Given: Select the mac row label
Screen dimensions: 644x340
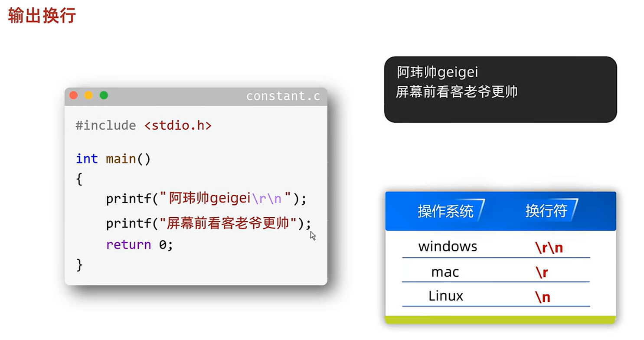Looking at the screenshot, I should click(x=445, y=272).
